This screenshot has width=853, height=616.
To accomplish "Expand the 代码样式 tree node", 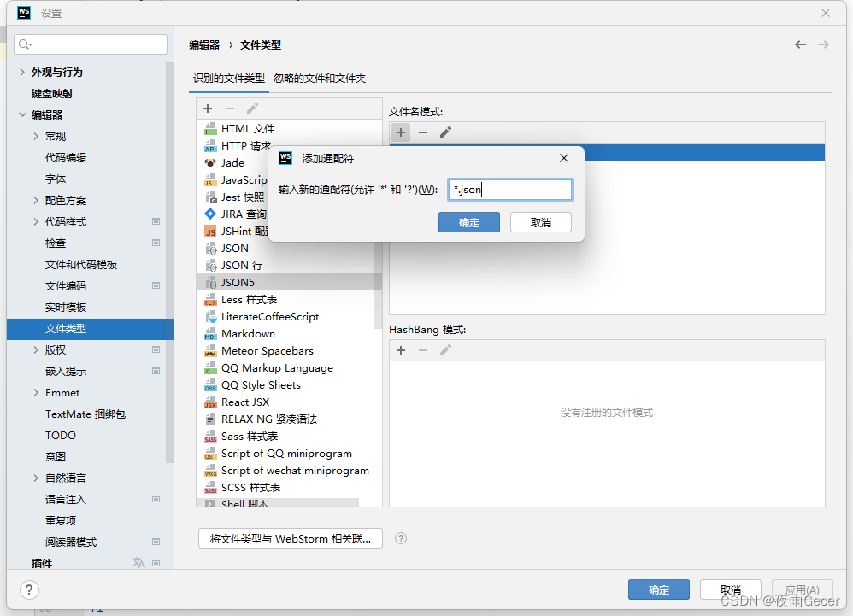I will tap(36, 221).
